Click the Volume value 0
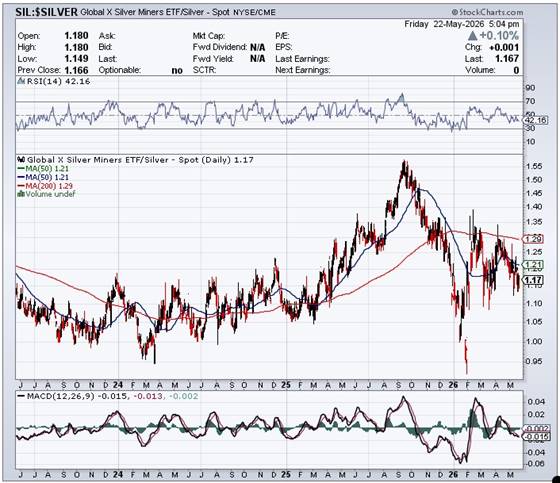Image resolution: width=560 pixels, height=483 pixels. [516, 70]
